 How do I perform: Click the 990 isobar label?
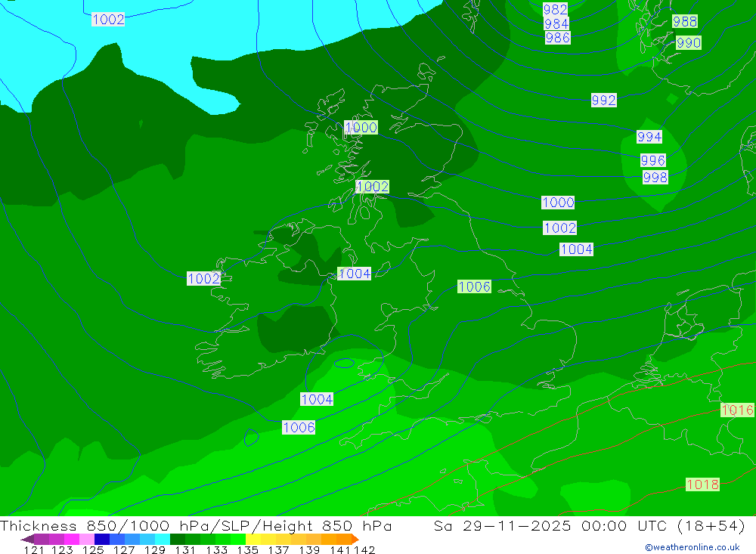pyautogui.click(x=689, y=43)
